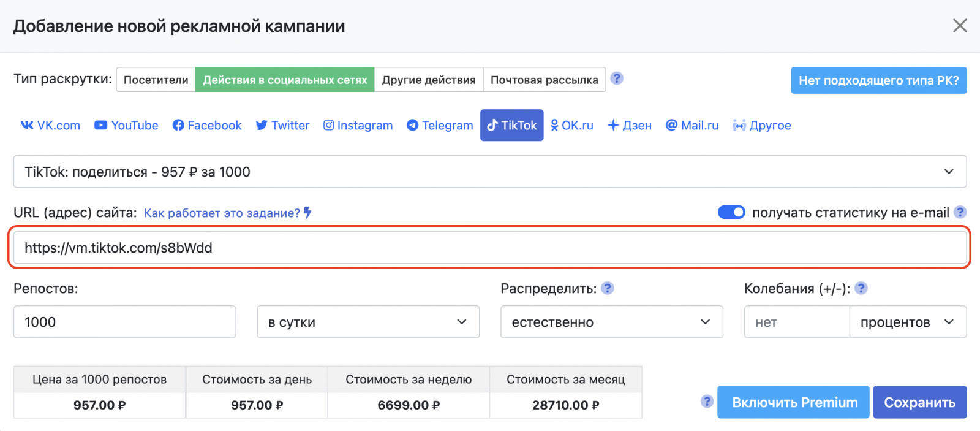
Task: Open the "процентов" units dropdown
Action: (x=907, y=322)
